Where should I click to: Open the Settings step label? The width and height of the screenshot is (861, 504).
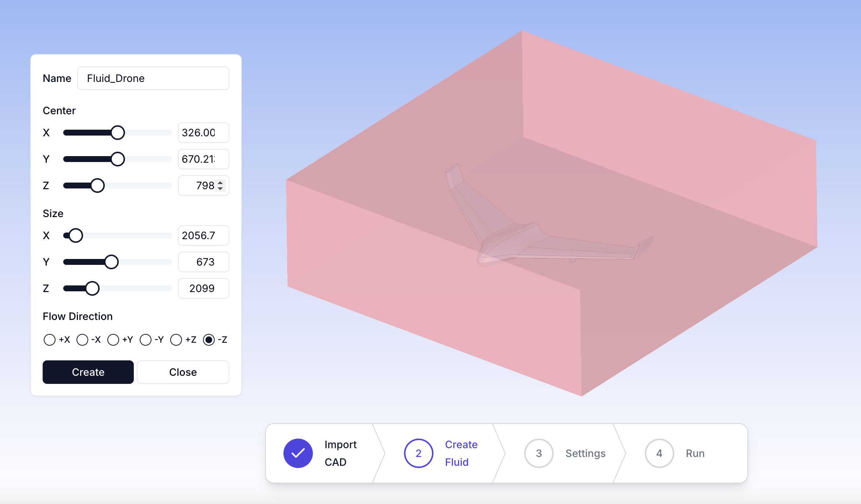point(585,453)
